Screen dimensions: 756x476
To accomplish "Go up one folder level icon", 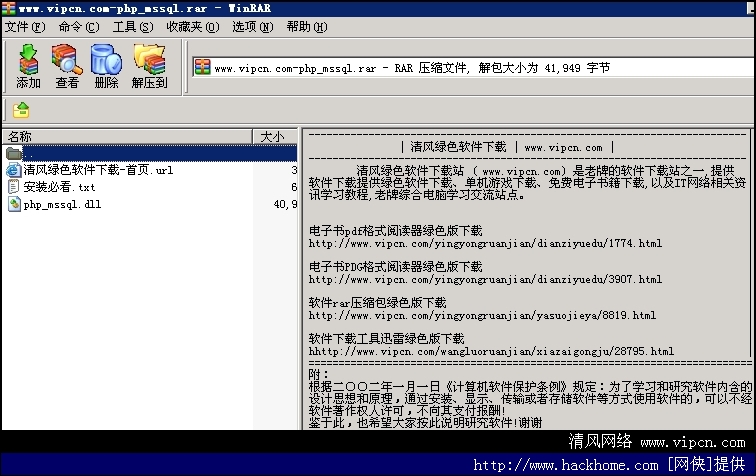I will coord(21,110).
